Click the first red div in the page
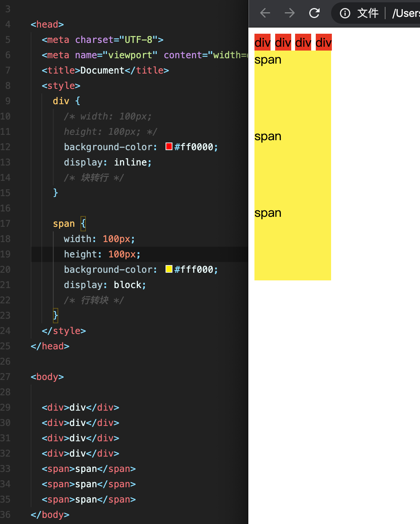The image size is (420, 524). pyautogui.click(x=262, y=42)
